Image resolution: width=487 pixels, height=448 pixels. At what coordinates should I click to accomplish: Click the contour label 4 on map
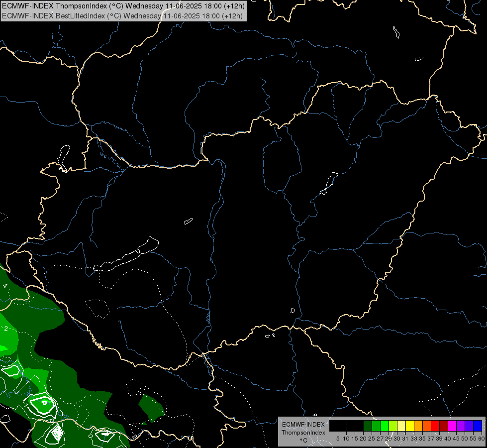pyautogui.click(x=5, y=286)
